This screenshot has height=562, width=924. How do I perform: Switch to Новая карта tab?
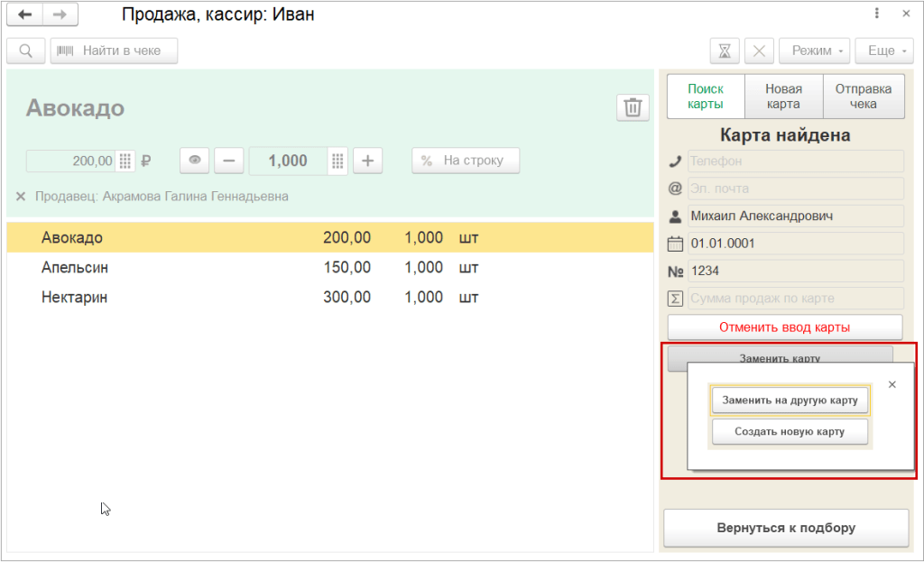pos(783,97)
